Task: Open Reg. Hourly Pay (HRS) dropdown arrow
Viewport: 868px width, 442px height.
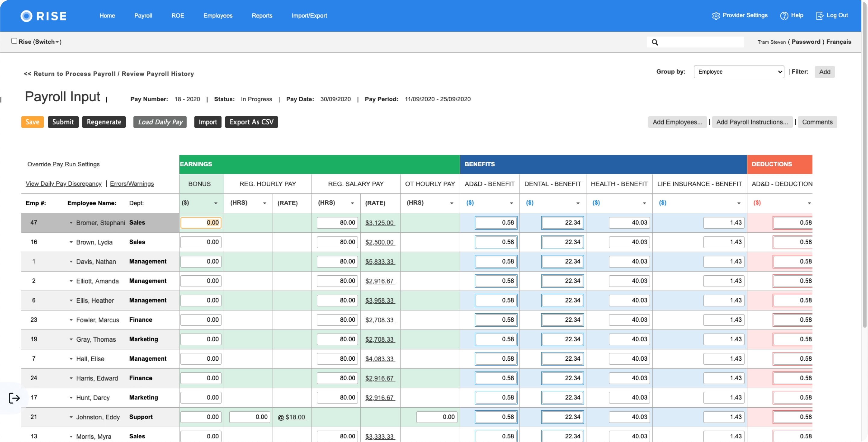Action: click(265, 203)
